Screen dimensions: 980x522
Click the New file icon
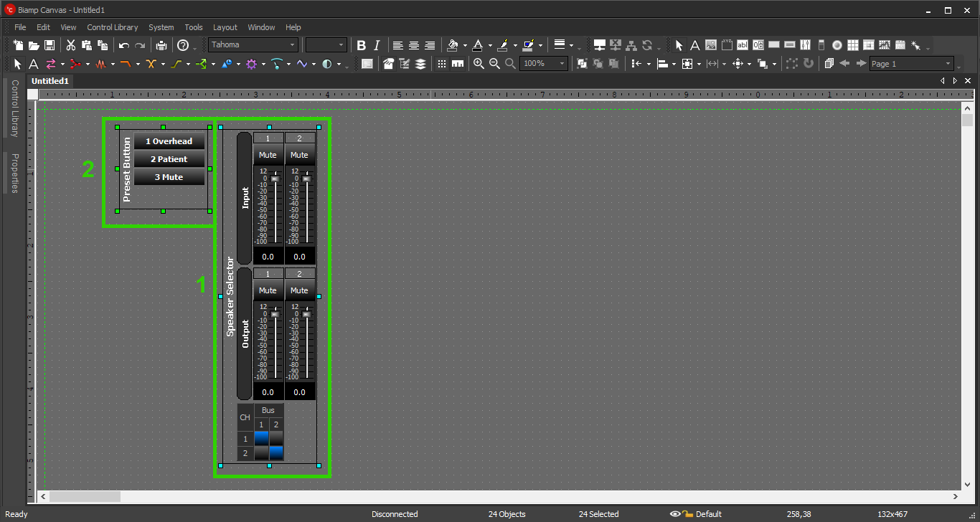pos(18,45)
